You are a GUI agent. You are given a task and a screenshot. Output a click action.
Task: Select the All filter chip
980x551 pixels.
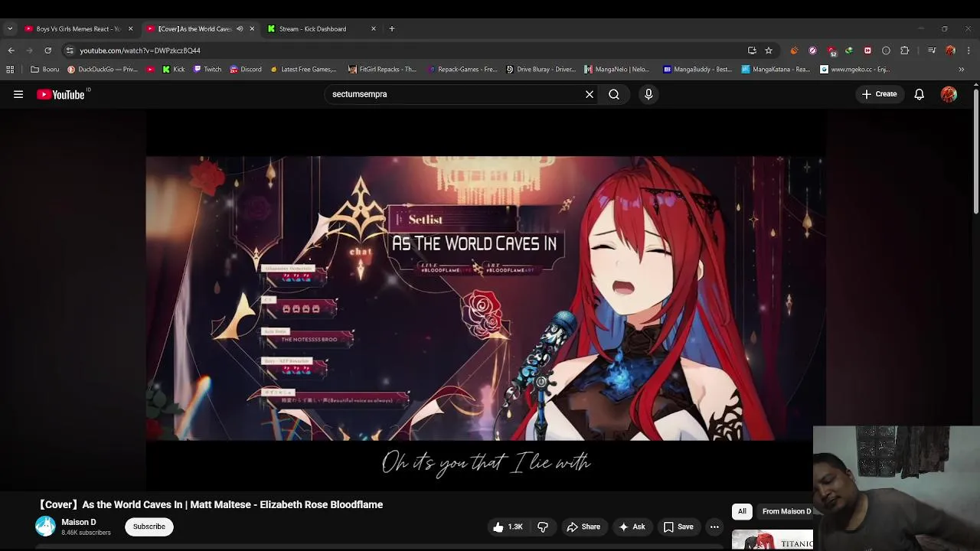[742, 511]
